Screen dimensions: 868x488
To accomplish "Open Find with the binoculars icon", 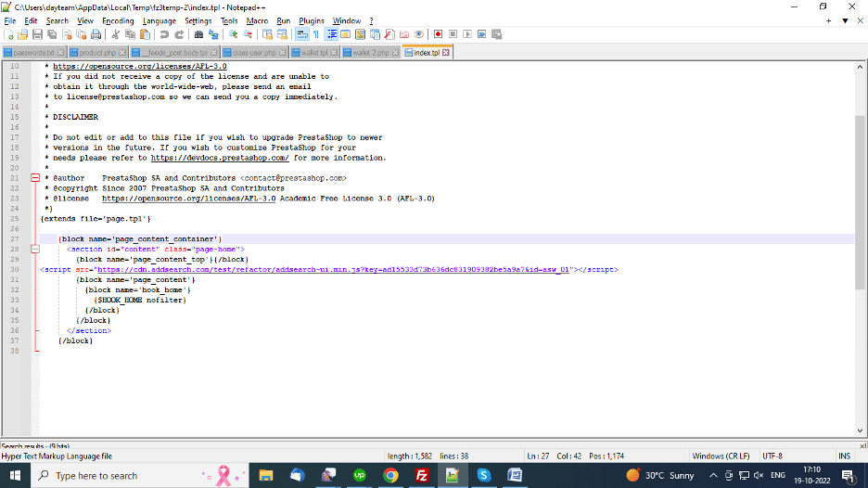I will pos(198,34).
